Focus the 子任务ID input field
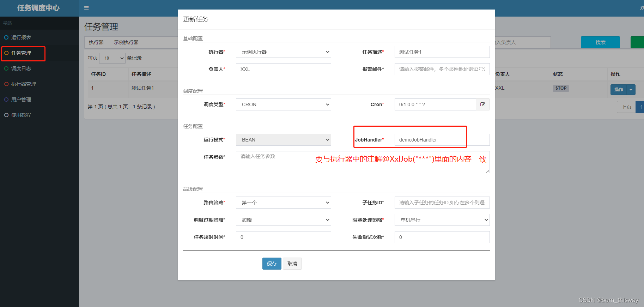This screenshot has width=644, height=307. 442,203
